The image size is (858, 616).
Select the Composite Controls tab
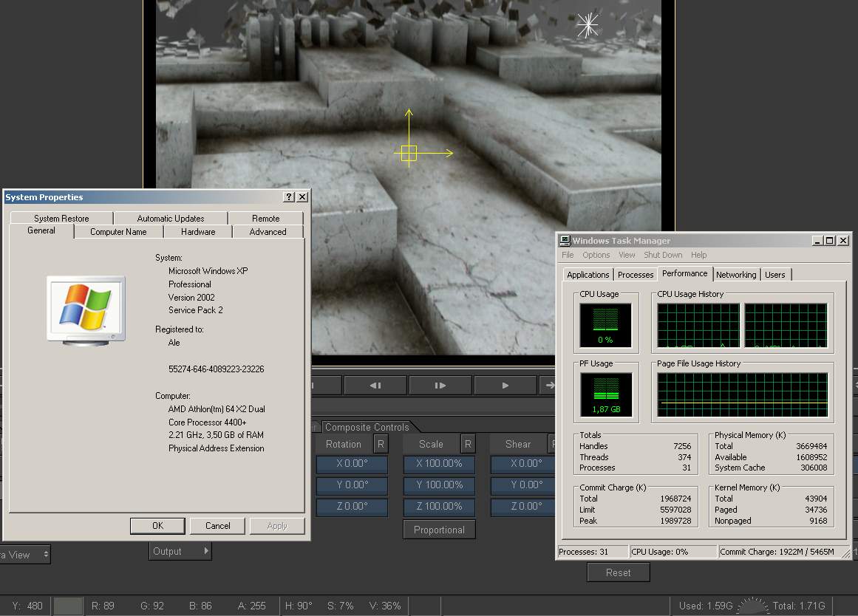[367, 427]
